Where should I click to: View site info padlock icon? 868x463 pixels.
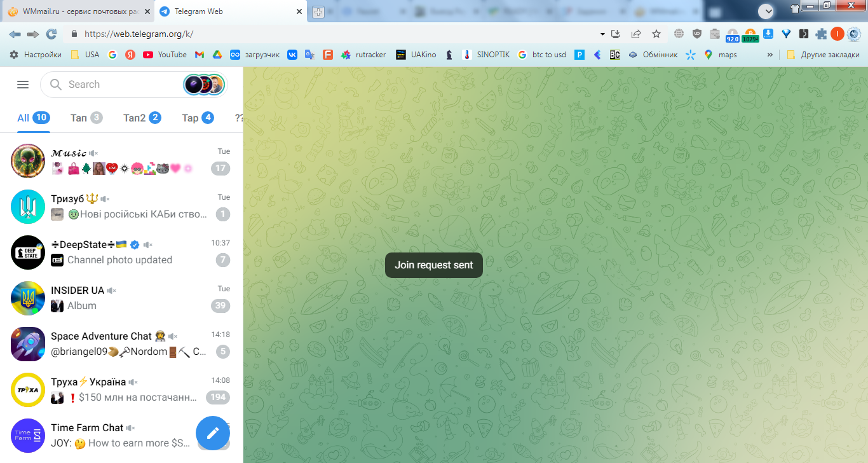74,34
